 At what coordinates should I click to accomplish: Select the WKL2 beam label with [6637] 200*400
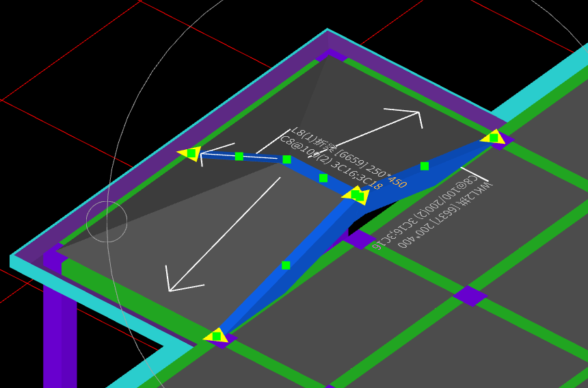tap(444, 216)
